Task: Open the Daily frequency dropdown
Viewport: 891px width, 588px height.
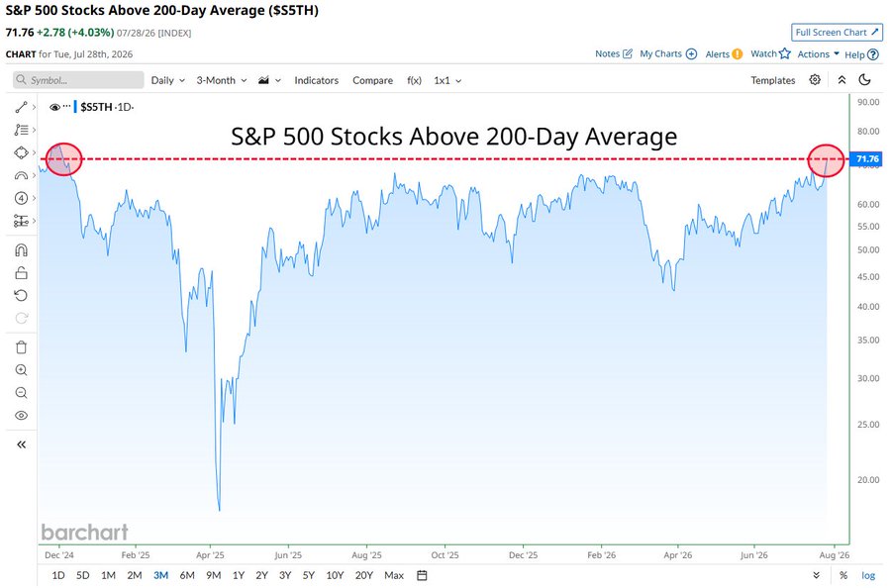Action: (168, 80)
